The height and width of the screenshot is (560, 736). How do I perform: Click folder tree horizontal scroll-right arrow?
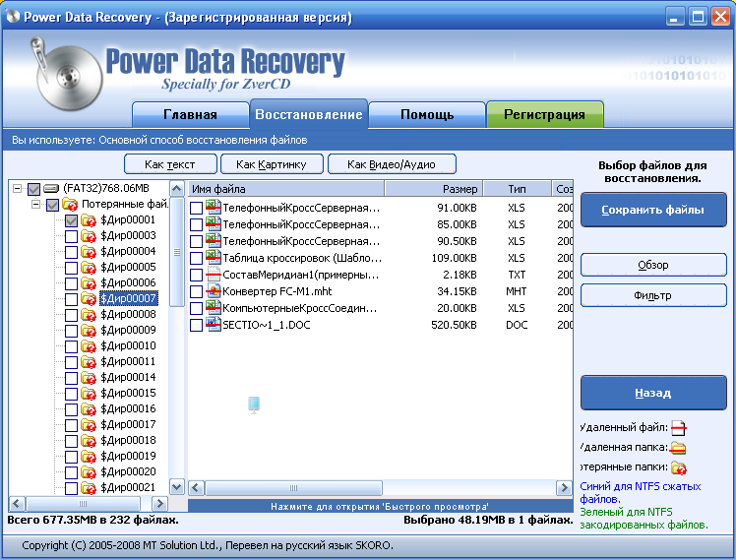click(160, 504)
